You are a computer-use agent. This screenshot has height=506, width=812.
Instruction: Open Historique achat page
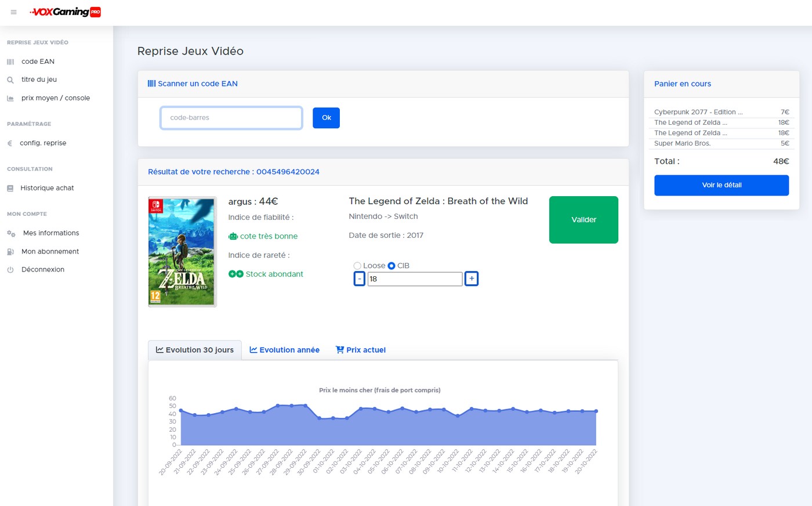tap(47, 188)
